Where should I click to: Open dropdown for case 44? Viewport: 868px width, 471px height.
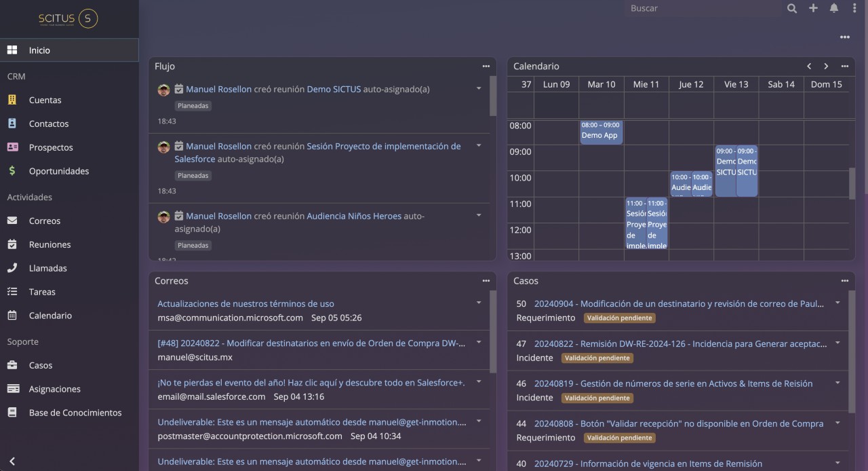click(x=837, y=423)
